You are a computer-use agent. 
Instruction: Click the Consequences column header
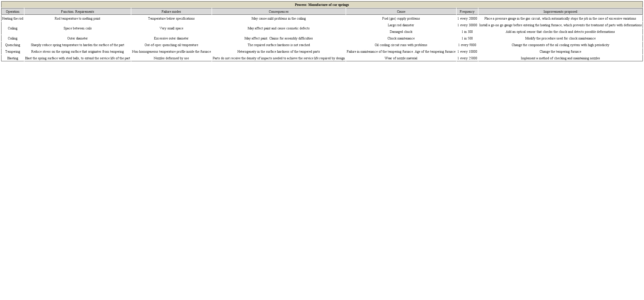click(279, 12)
